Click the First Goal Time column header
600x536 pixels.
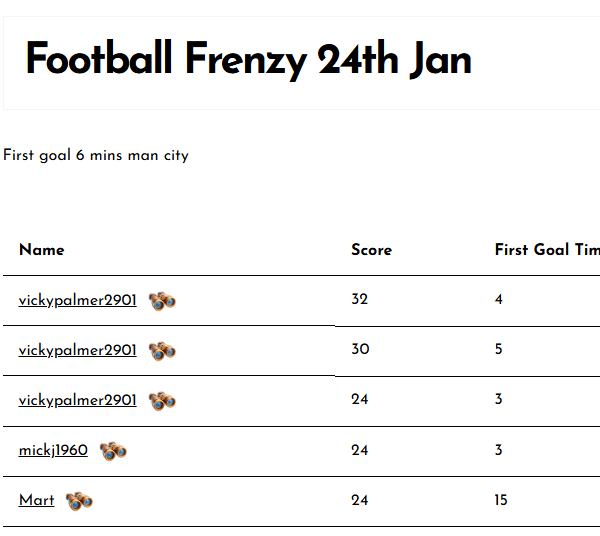click(546, 250)
